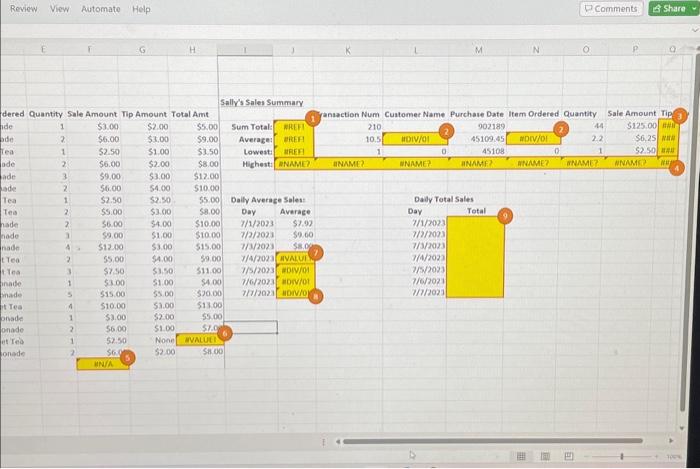Select the $7.92 average cell
The image size is (700, 469).
pos(303,223)
